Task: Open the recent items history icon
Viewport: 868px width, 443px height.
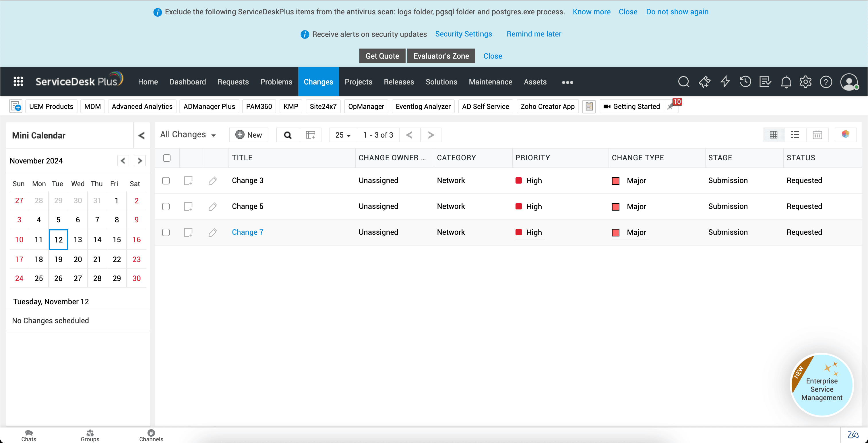Action: tap(745, 82)
